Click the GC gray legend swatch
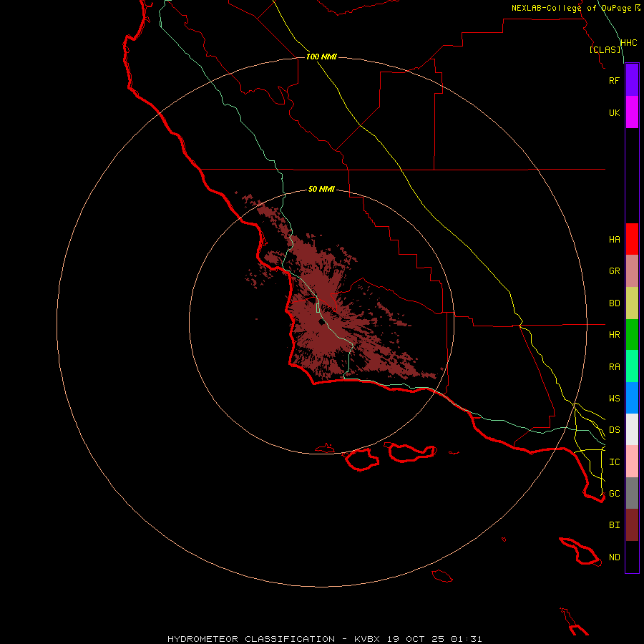The image size is (644, 644). click(x=632, y=493)
